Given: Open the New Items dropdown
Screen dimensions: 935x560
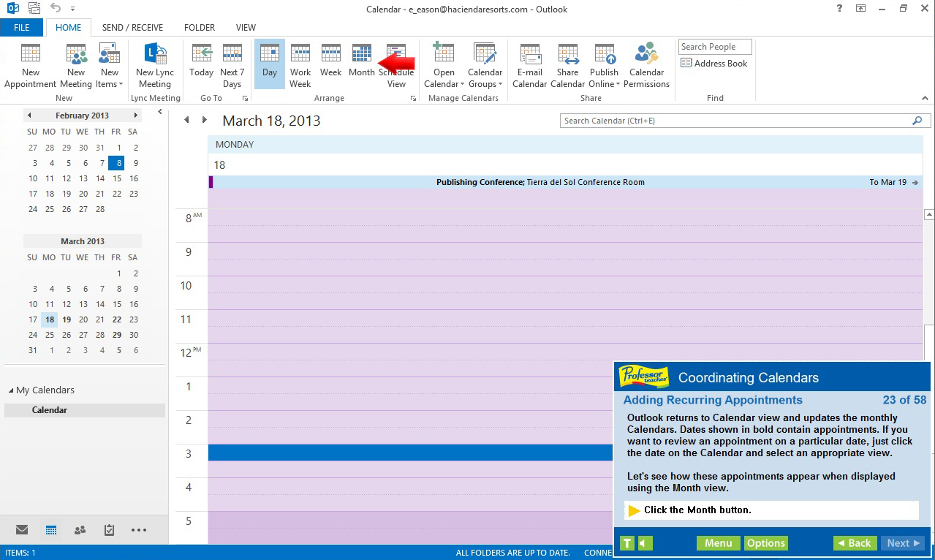Looking at the screenshot, I should (x=109, y=64).
